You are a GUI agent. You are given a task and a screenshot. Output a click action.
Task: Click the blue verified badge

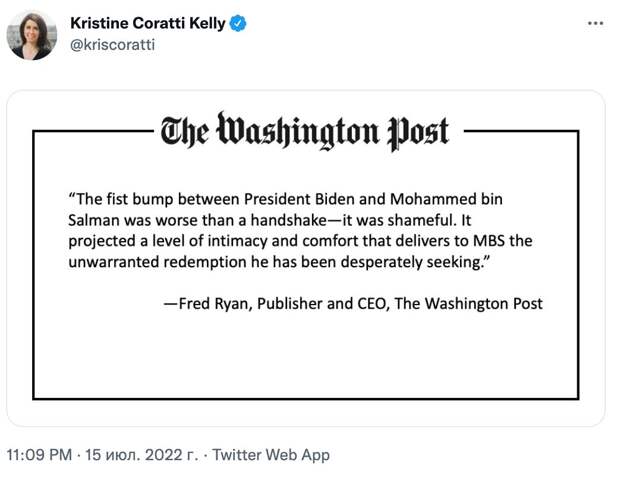pos(240,23)
